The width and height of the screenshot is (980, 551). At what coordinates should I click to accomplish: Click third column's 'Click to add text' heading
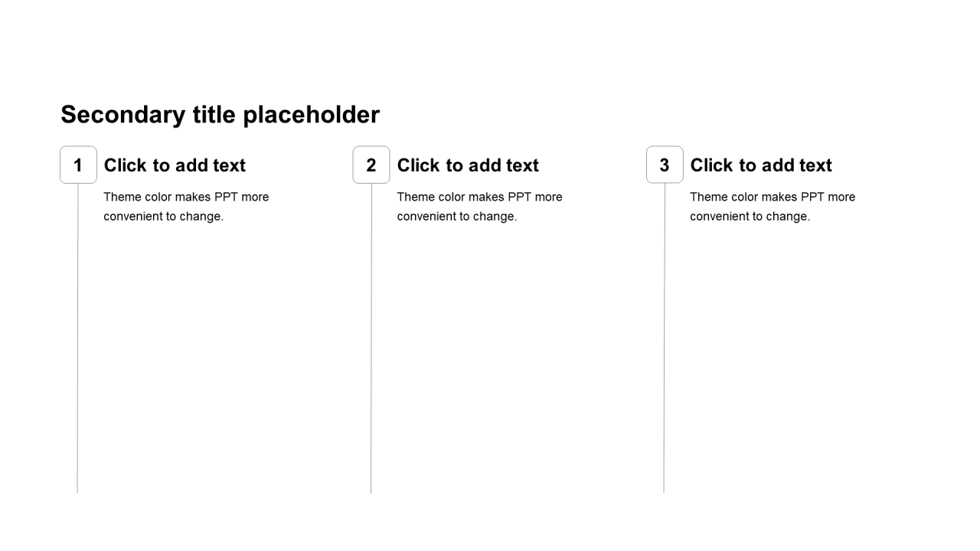(761, 165)
